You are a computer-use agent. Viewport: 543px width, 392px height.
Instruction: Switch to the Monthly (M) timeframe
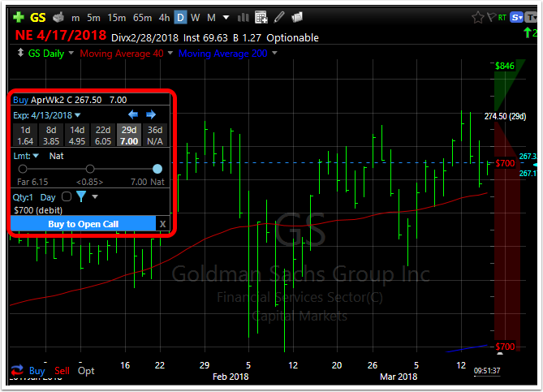pyautogui.click(x=211, y=17)
